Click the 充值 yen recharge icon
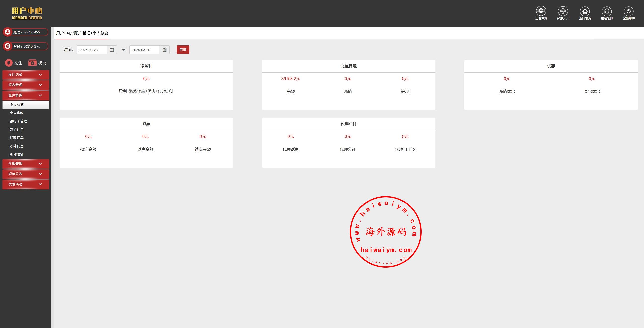The height and width of the screenshot is (328, 644). pos(9,63)
